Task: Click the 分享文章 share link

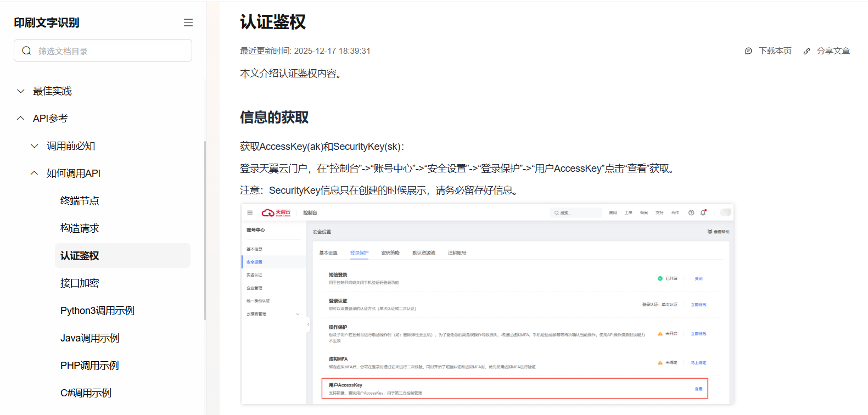Action: [827, 51]
